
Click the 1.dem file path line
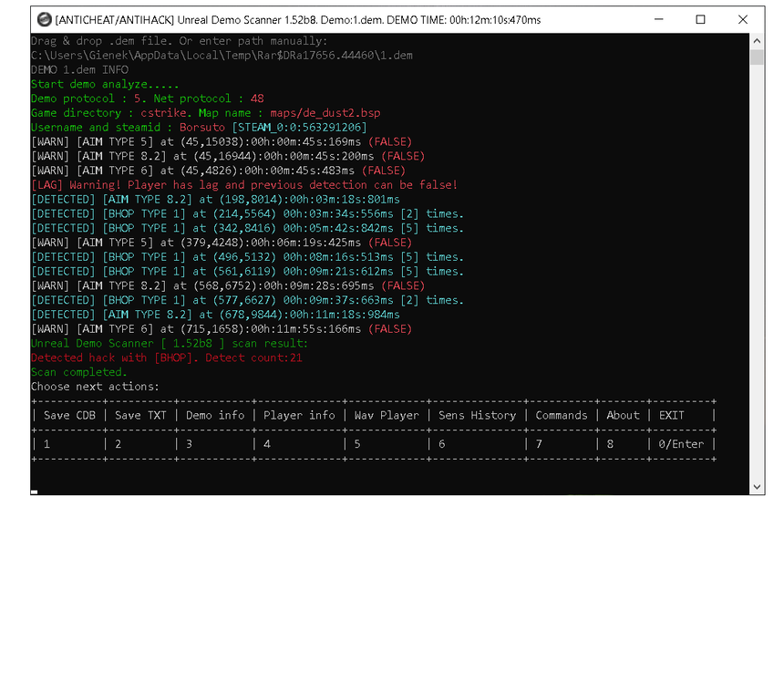[222, 56]
